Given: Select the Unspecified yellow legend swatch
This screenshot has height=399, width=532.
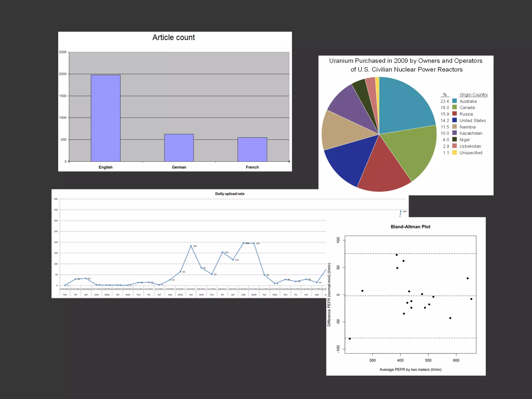Looking at the screenshot, I should point(454,152).
